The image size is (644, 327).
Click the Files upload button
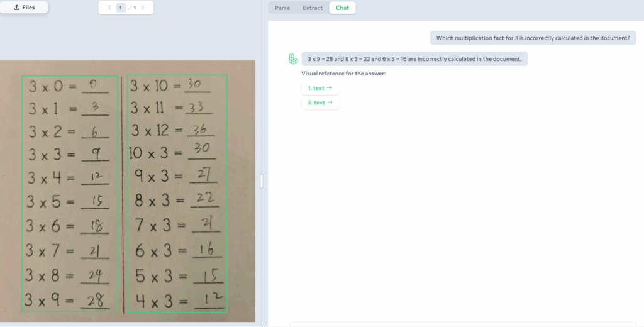[24, 8]
